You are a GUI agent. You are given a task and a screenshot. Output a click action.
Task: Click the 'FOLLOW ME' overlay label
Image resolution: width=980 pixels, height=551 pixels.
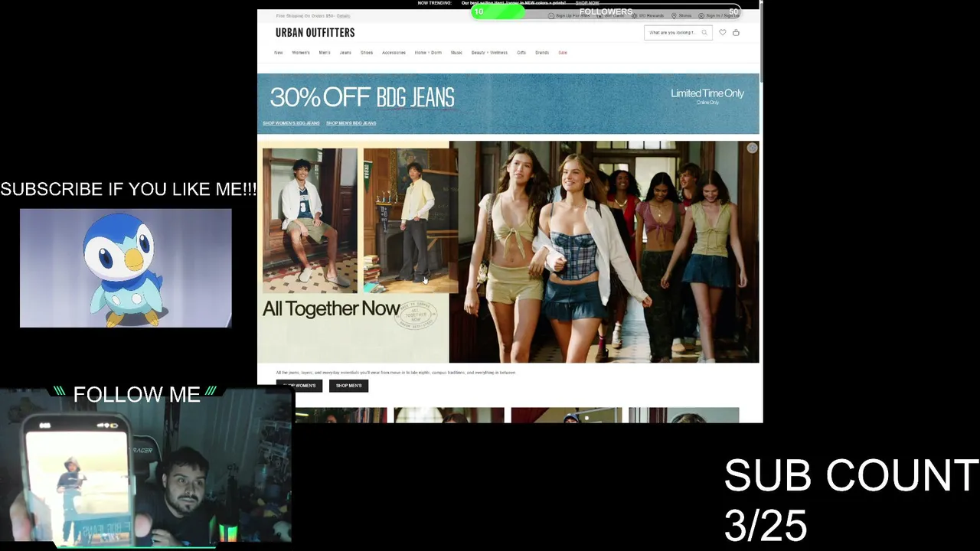(136, 394)
